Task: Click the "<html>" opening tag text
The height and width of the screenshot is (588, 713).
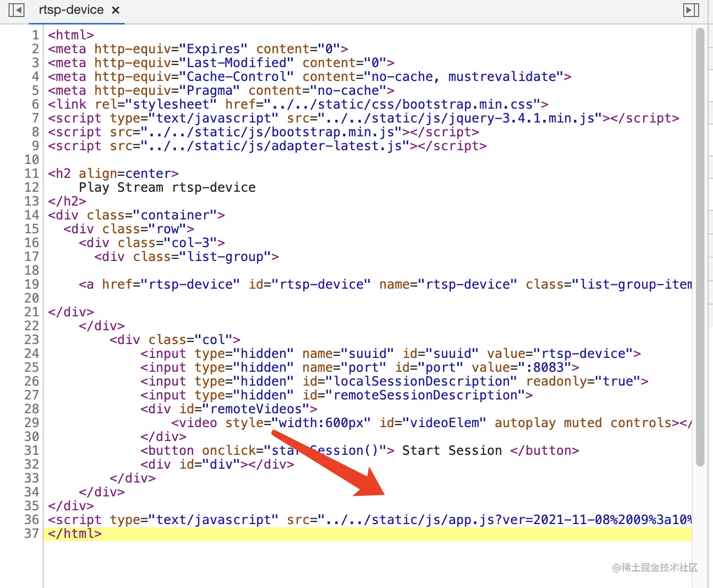Action: [x=71, y=35]
